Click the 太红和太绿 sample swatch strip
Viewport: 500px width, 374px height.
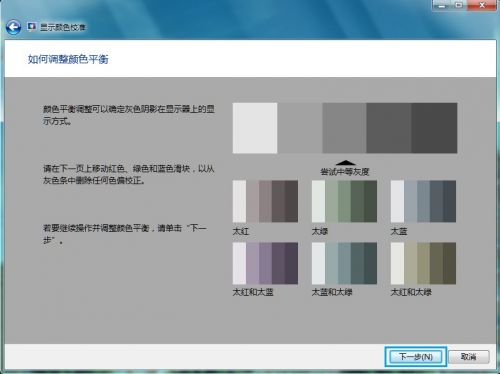click(x=423, y=263)
